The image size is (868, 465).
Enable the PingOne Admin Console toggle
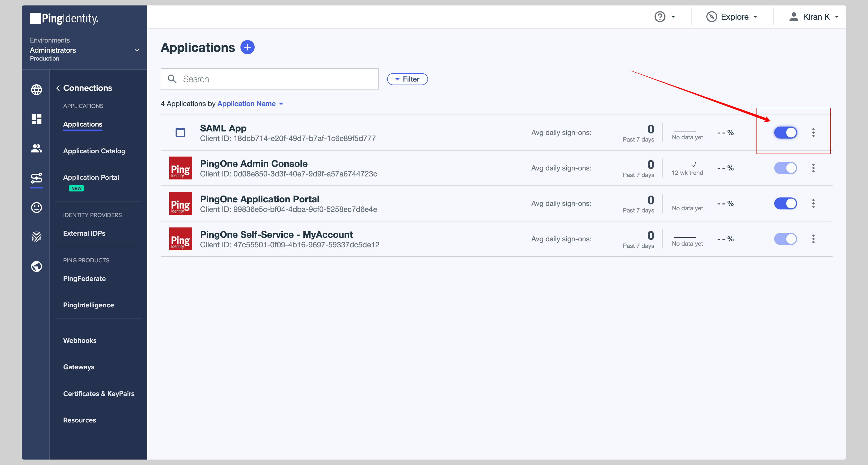click(x=785, y=168)
